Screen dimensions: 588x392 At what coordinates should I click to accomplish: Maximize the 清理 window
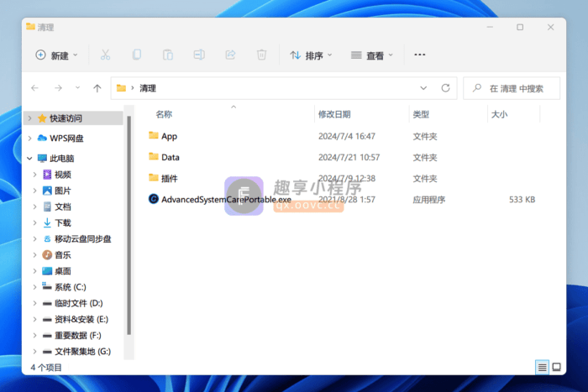coord(520,27)
